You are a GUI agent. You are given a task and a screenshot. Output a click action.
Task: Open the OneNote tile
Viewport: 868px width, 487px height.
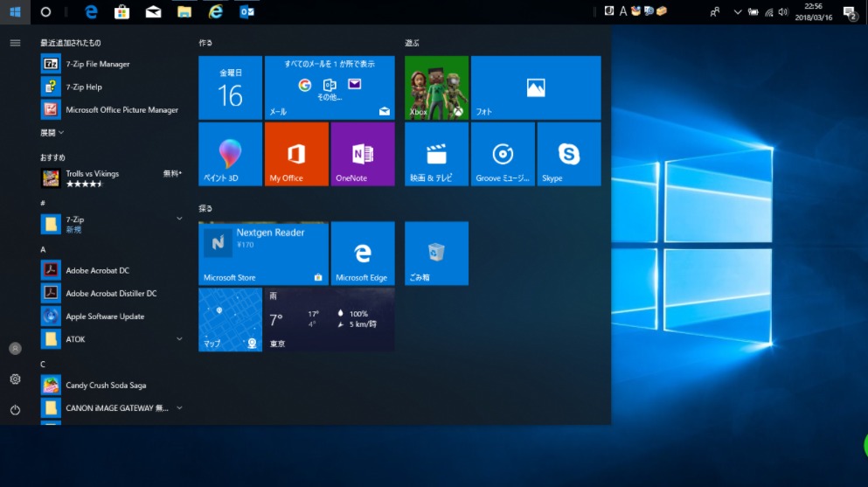[x=362, y=154]
